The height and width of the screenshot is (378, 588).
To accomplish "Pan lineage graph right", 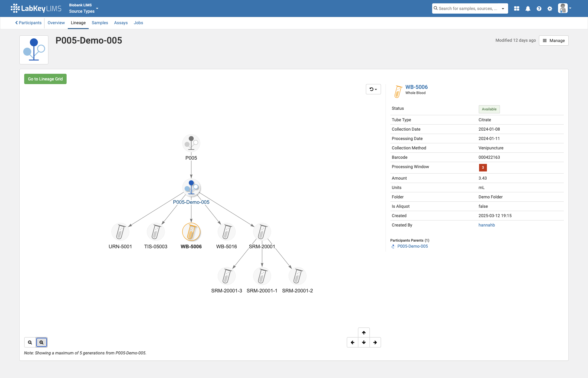I will (375, 342).
